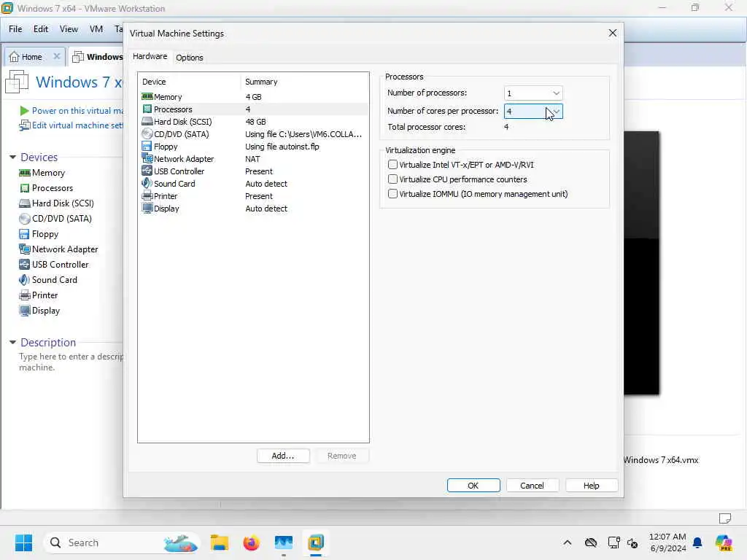
Task: Open the VMware Workstation taskbar icon
Action: coord(315,542)
